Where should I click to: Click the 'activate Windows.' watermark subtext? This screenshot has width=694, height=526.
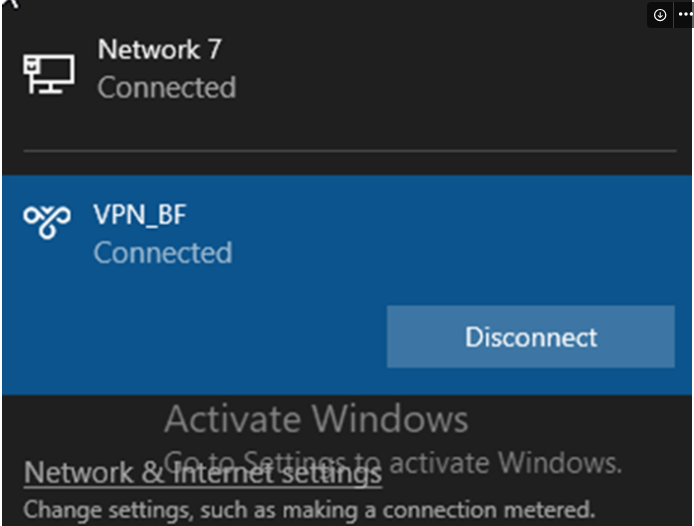505,462
